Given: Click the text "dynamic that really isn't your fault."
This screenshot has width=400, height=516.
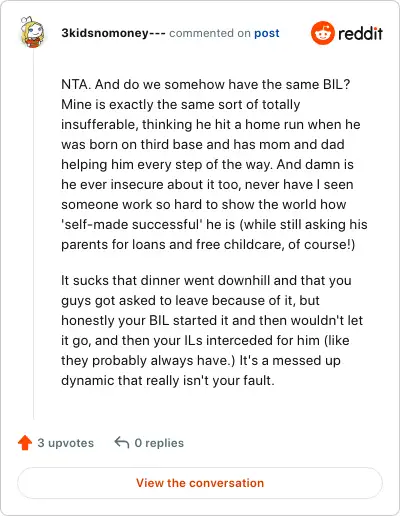Looking at the screenshot, I should coord(168,380).
